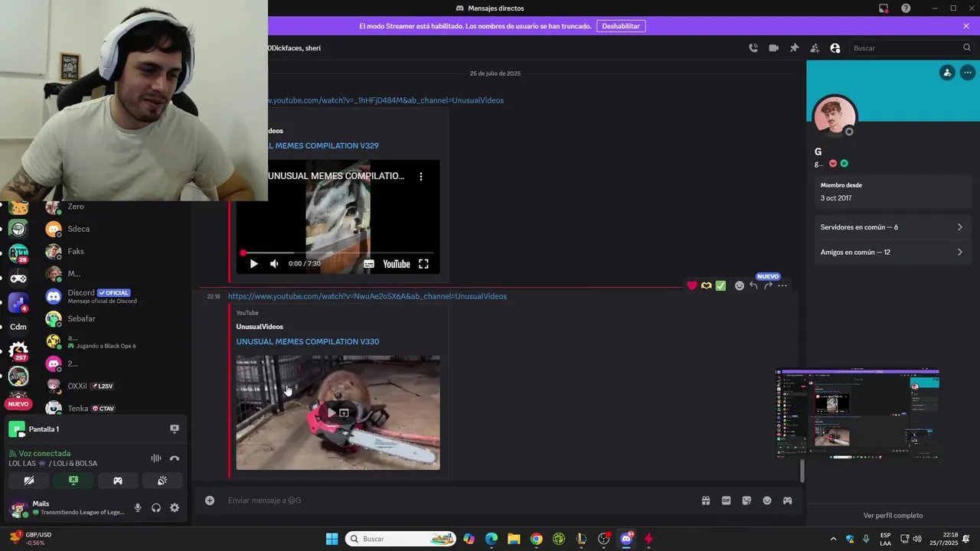Open the more options button on profile banner
The width and height of the screenshot is (980, 551).
click(968, 73)
